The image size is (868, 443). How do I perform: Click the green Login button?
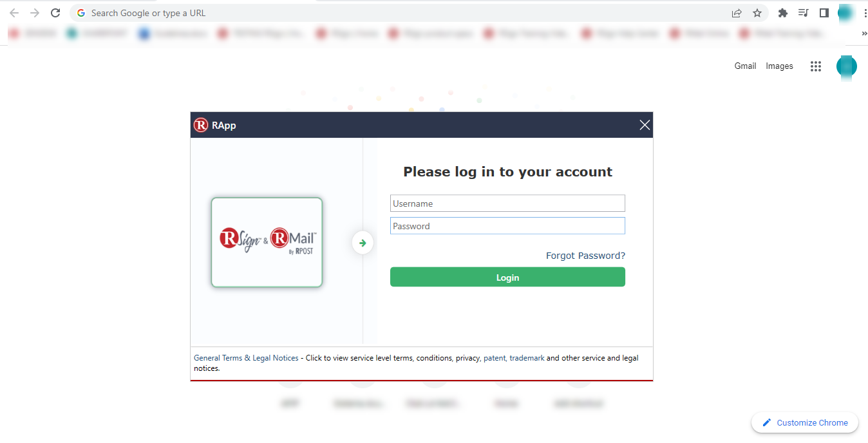click(507, 278)
